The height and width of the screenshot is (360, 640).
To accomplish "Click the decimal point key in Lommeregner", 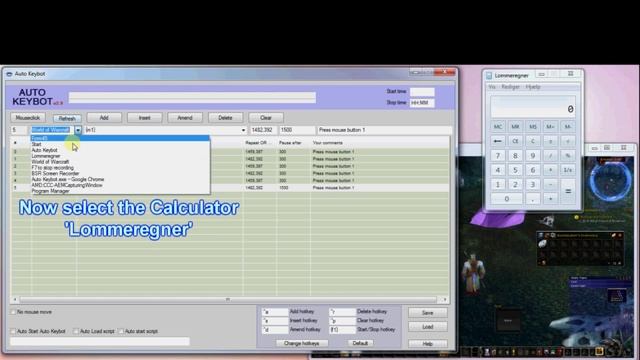I will (x=533, y=199).
